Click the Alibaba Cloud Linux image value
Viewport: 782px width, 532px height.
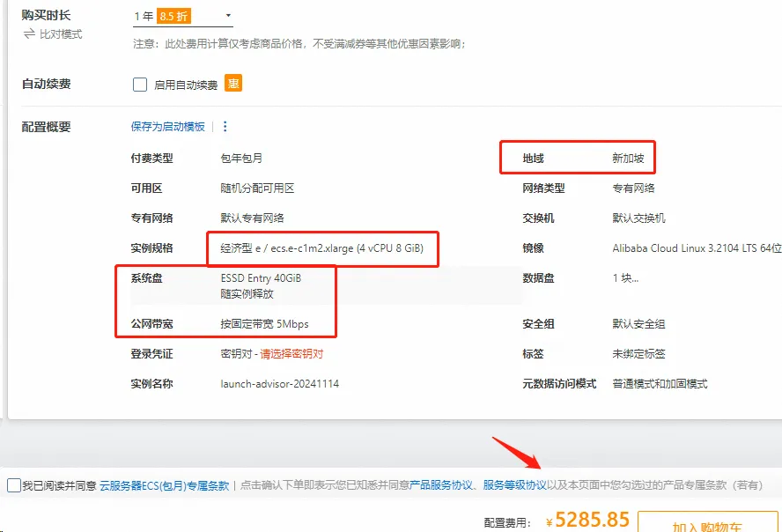point(697,248)
